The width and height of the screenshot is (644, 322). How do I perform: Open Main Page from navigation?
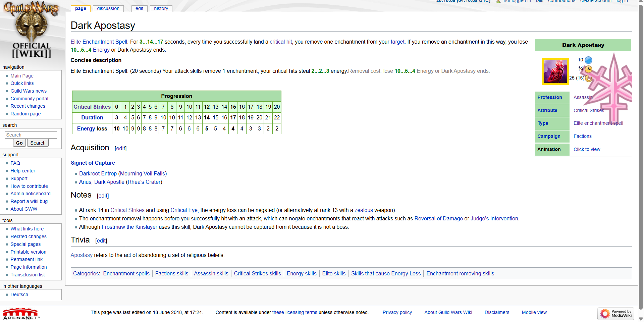22,76
